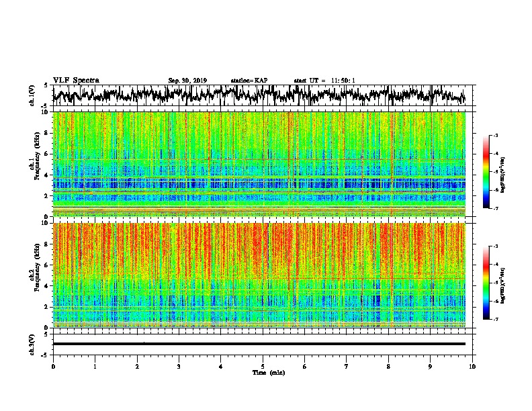
Task: Click the ch.2 spectrogram color scale bar
Action: [x=486, y=283]
